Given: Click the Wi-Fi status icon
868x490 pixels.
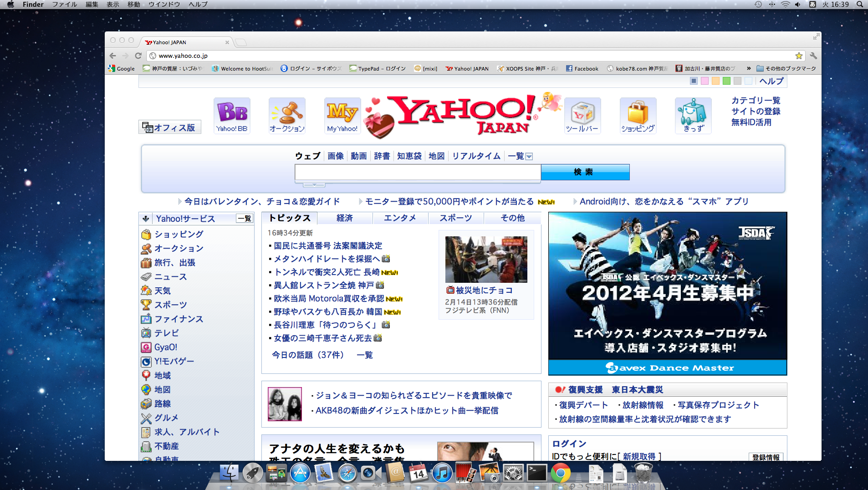Looking at the screenshot, I should pos(785,4).
